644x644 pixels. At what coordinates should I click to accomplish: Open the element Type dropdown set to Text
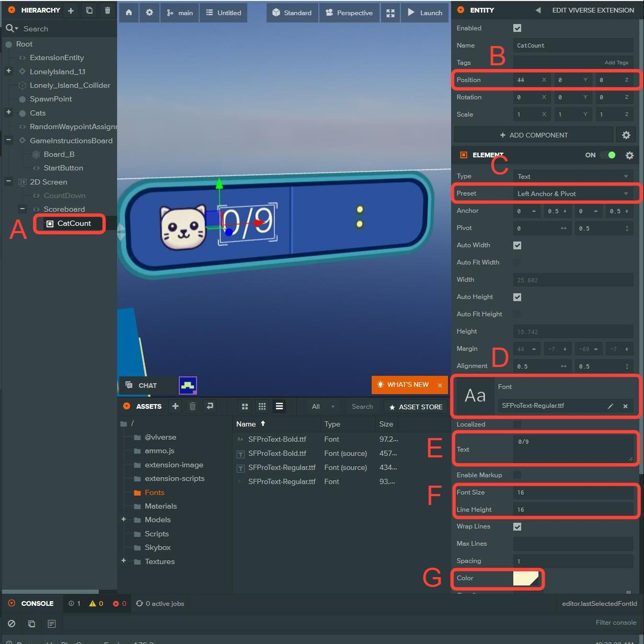point(572,177)
